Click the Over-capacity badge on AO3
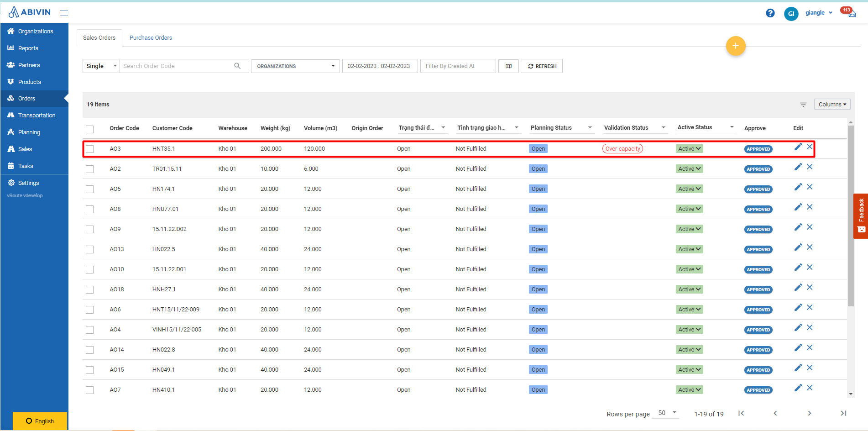The height and width of the screenshot is (431, 868). tap(622, 149)
